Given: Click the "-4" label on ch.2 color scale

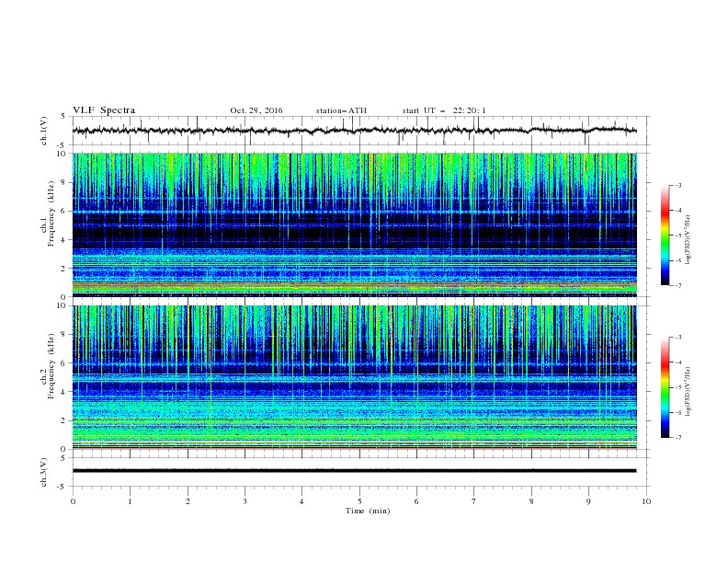Looking at the screenshot, I should point(677,362).
